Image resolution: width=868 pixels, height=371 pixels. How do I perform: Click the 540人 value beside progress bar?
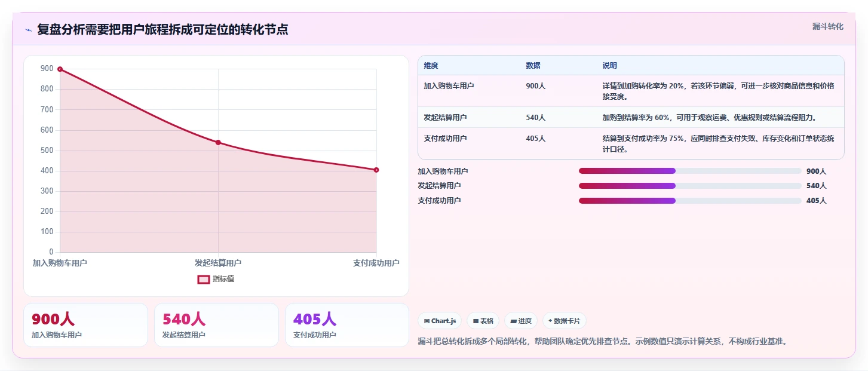tap(816, 186)
